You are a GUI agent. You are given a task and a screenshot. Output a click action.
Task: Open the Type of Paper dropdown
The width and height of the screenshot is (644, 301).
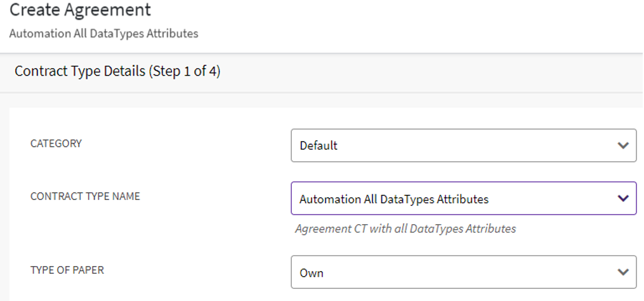pyautogui.click(x=463, y=272)
